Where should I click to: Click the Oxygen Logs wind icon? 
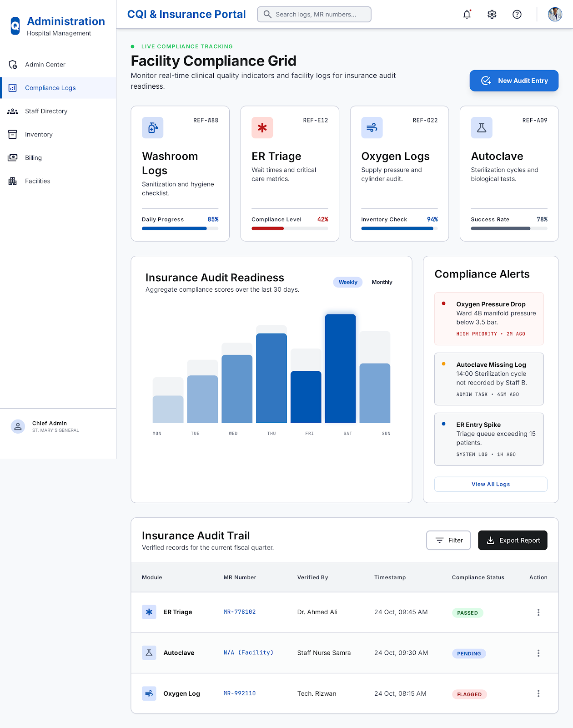(x=372, y=128)
